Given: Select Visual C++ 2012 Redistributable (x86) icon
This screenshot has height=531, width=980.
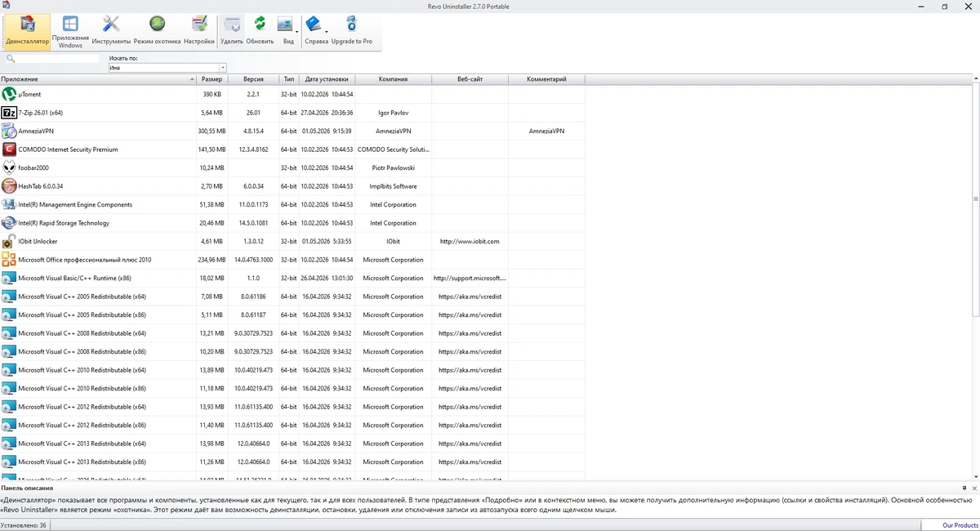Looking at the screenshot, I should 9,425.
